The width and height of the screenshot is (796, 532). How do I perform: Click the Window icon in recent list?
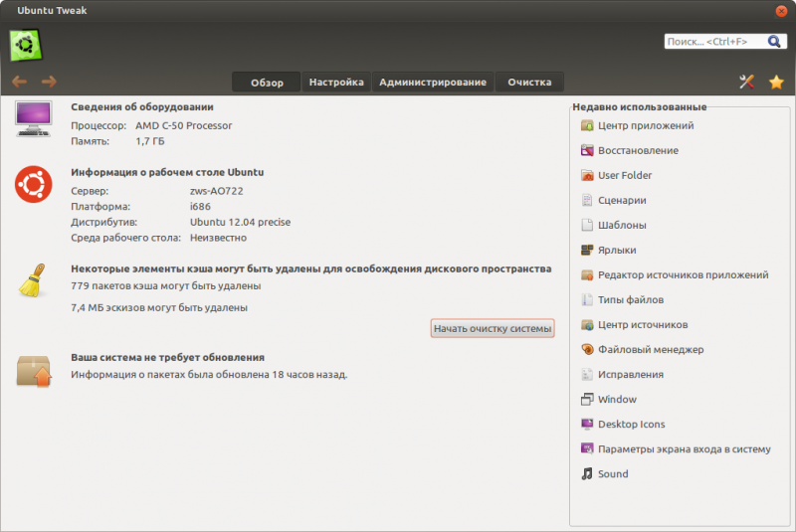(x=587, y=399)
